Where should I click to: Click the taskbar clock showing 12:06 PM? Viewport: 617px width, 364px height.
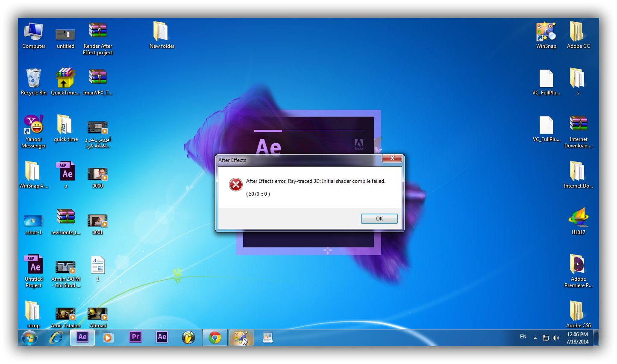577,338
